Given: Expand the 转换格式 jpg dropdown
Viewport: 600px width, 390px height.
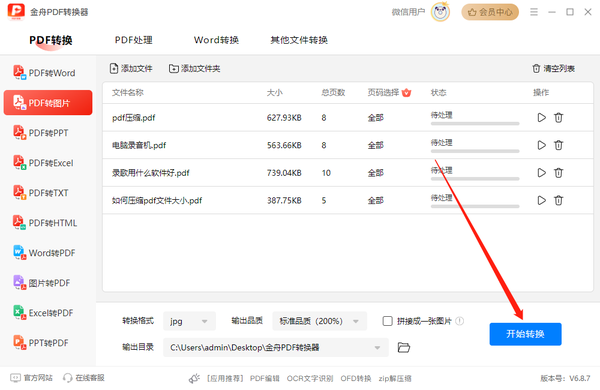Looking at the screenshot, I should click(x=189, y=321).
